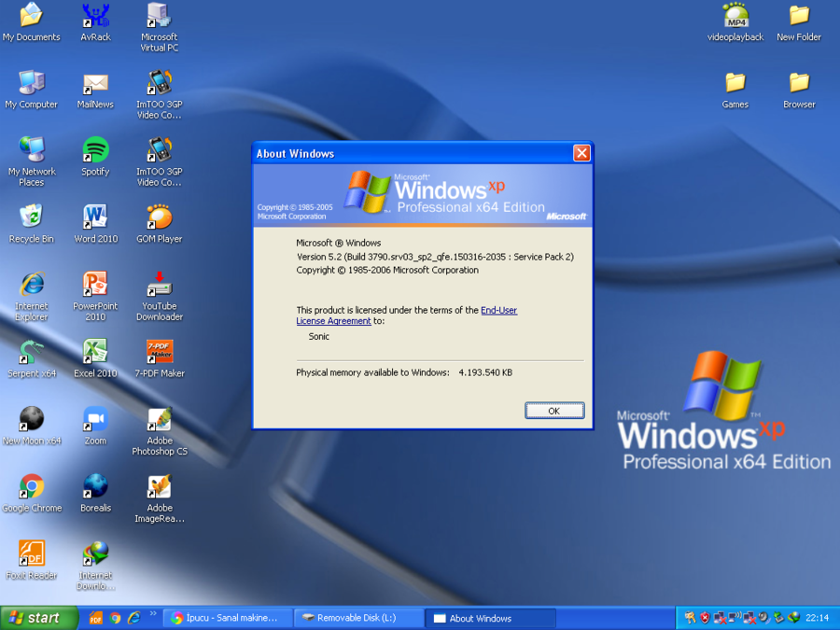Close the About Windows dialog
Screen dimensions: 840x630
click(581, 153)
